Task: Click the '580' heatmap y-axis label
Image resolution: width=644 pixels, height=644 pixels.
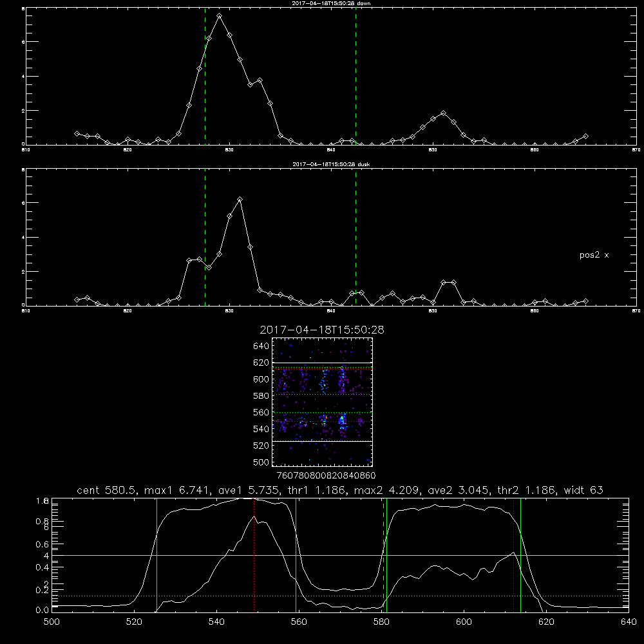Action: [x=261, y=395]
